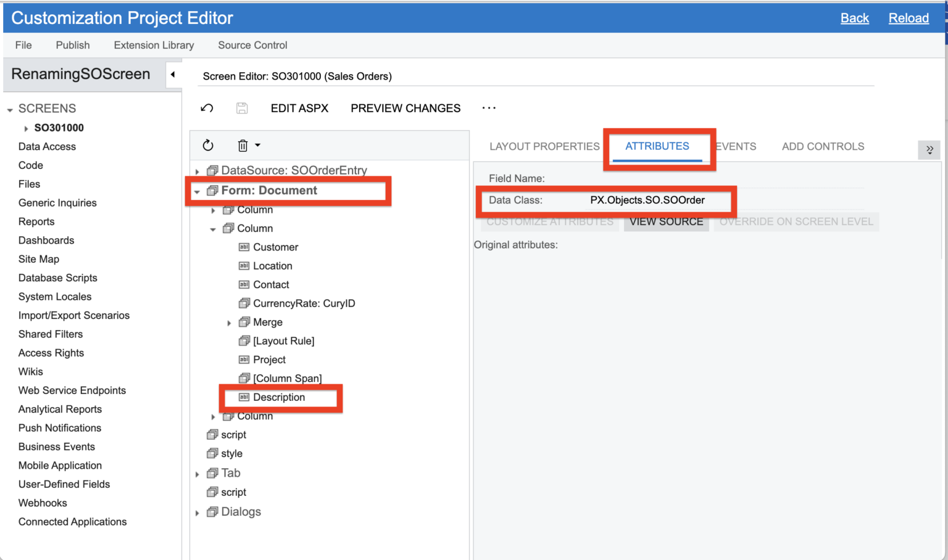Open the Source Control menu
Viewport: 948px width, 560px height.
[x=252, y=45]
